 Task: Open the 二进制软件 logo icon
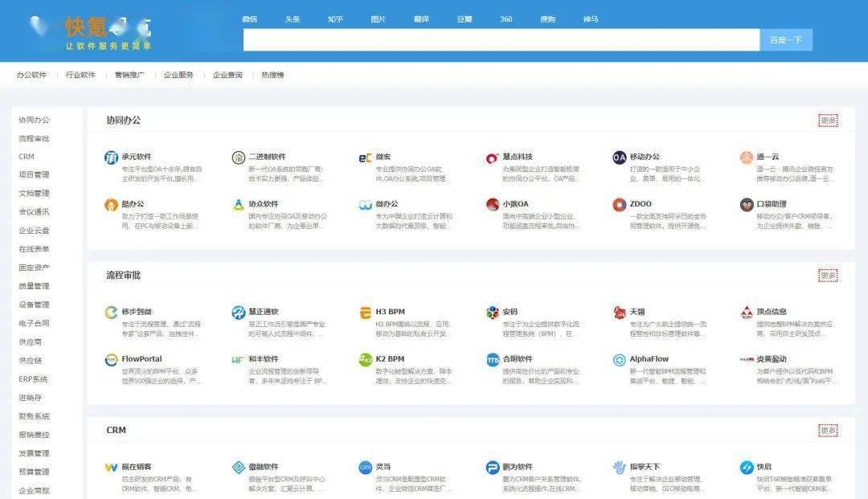239,157
